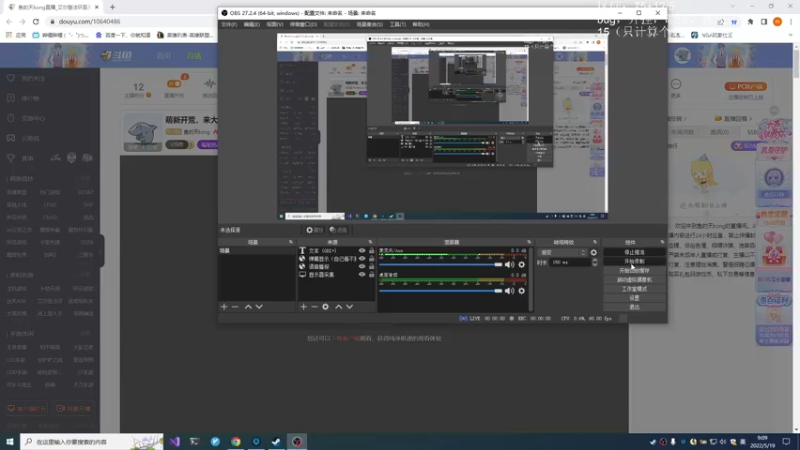
Task: Toggle lock on 显示器采集 source
Action: [x=371, y=274]
